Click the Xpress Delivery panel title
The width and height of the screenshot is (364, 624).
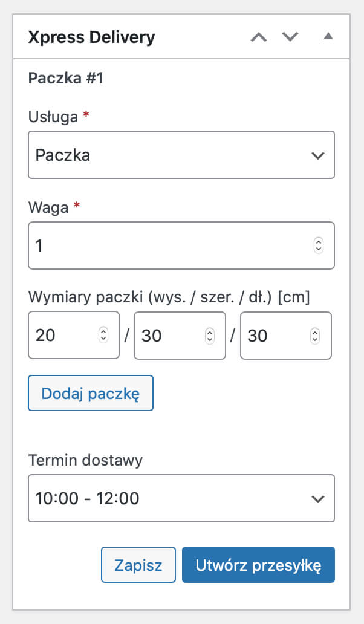pyautogui.click(x=91, y=37)
